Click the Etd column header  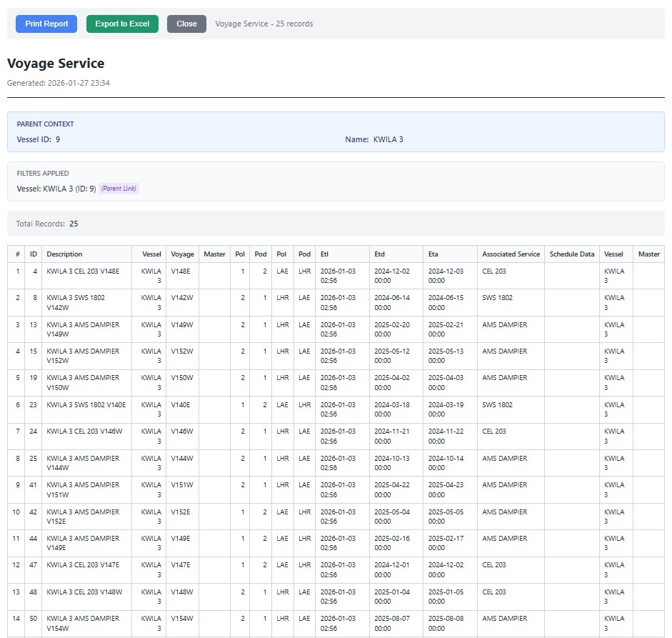(x=379, y=254)
